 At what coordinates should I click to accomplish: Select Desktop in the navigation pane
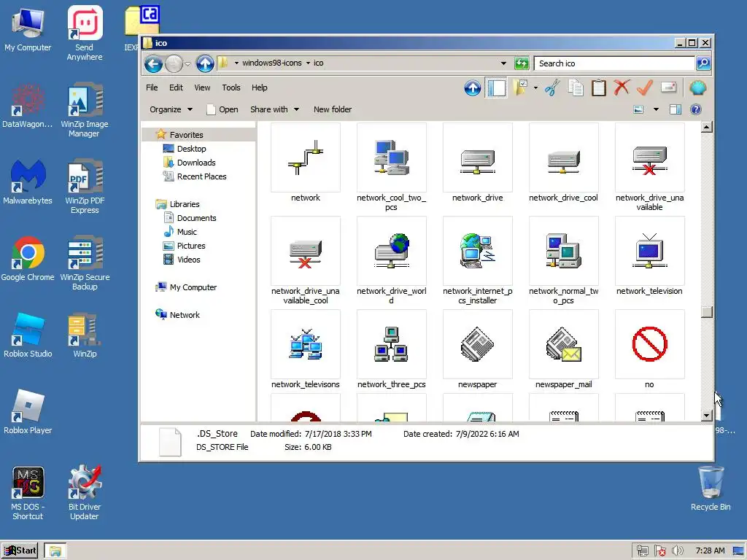[x=191, y=149]
